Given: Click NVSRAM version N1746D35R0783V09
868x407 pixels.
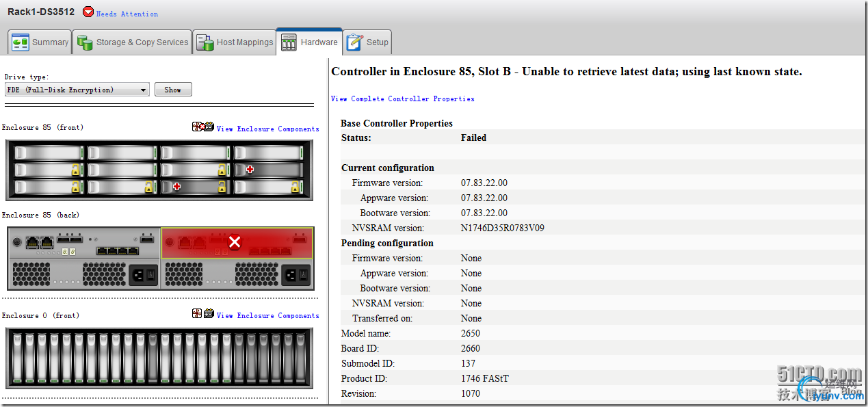Looking at the screenshot, I should click(503, 228).
